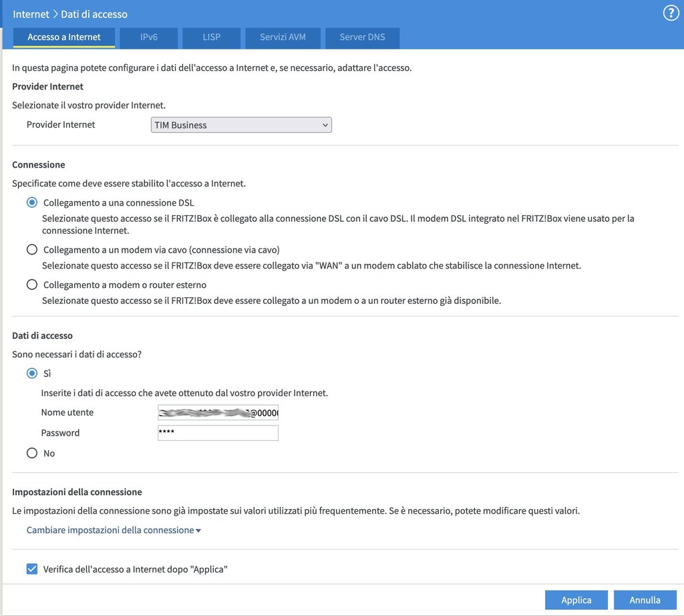684x616 pixels.
Task: Click the Internet breadcrumb link
Action: [x=31, y=14]
